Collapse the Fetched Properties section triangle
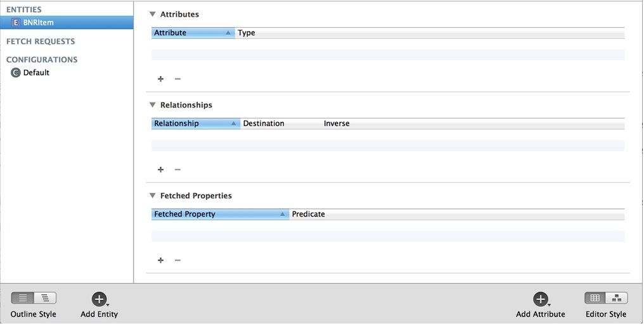 (152, 196)
